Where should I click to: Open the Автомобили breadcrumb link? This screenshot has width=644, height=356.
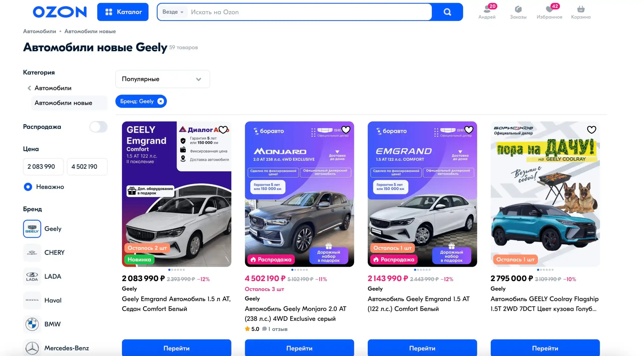click(x=39, y=31)
